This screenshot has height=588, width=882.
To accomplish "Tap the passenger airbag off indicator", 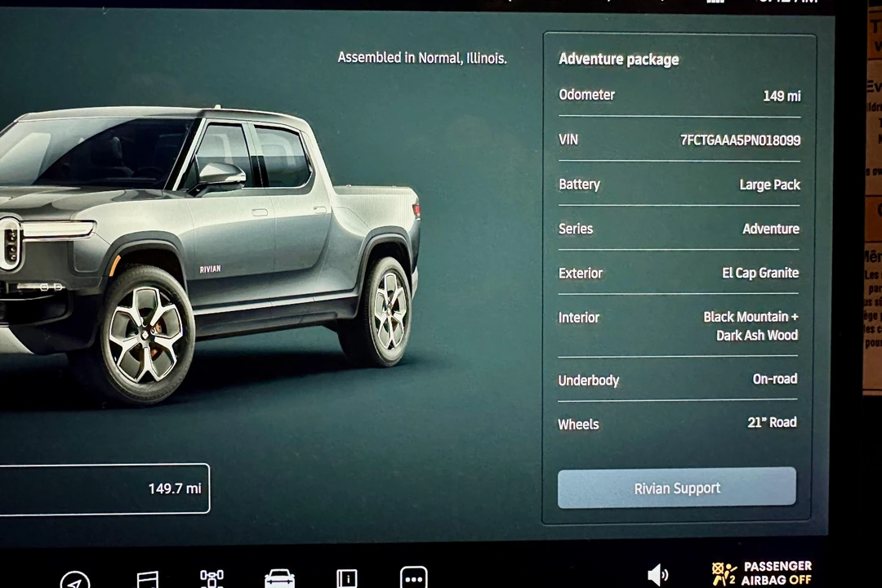I will (762, 573).
